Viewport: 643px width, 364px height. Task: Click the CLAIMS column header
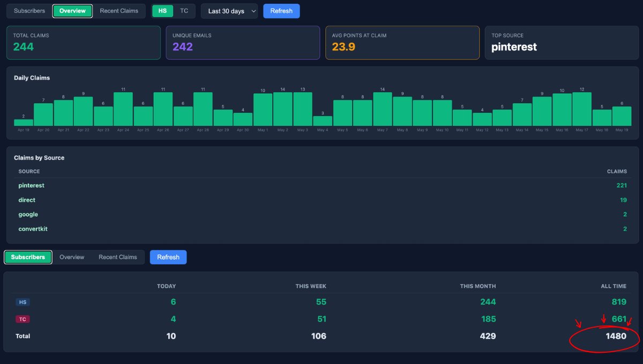pos(617,171)
